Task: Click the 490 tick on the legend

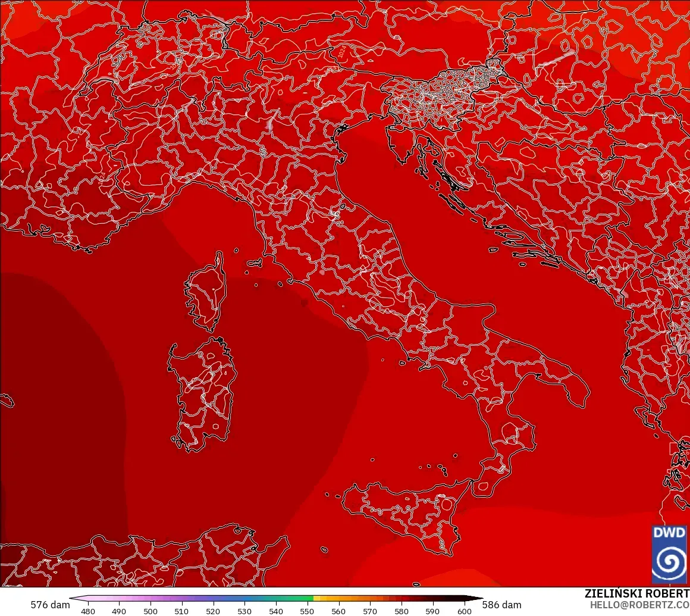Action: tap(119, 611)
